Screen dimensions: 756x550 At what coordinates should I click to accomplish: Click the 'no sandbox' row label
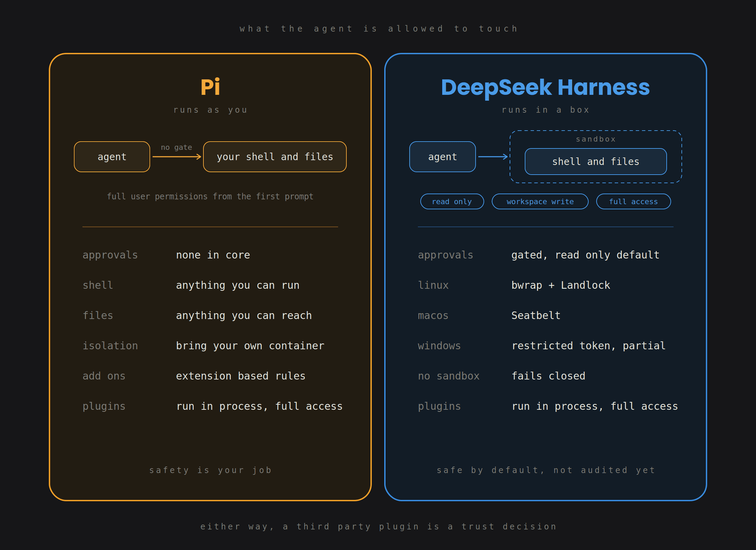point(448,376)
